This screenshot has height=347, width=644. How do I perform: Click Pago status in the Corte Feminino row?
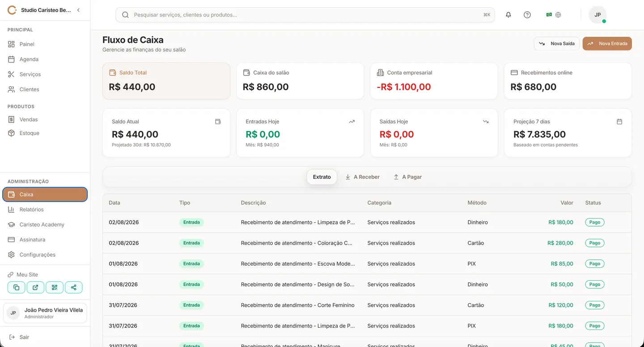click(595, 305)
